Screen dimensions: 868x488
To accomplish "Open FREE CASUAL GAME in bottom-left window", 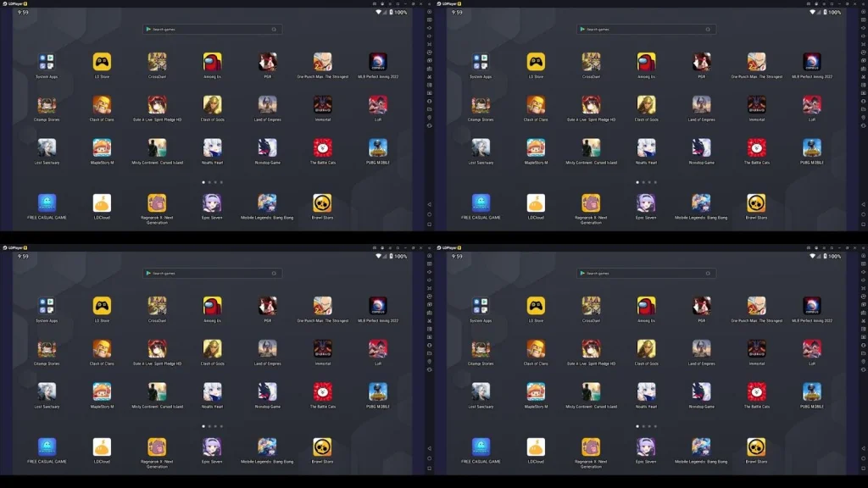I will pyautogui.click(x=47, y=447).
